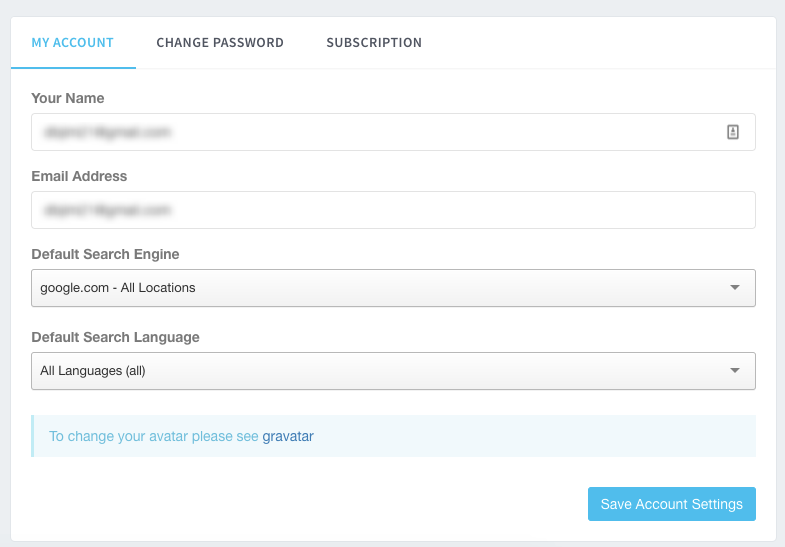Image resolution: width=785 pixels, height=547 pixels.
Task: Follow the gravatar link
Action: (288, 436)
